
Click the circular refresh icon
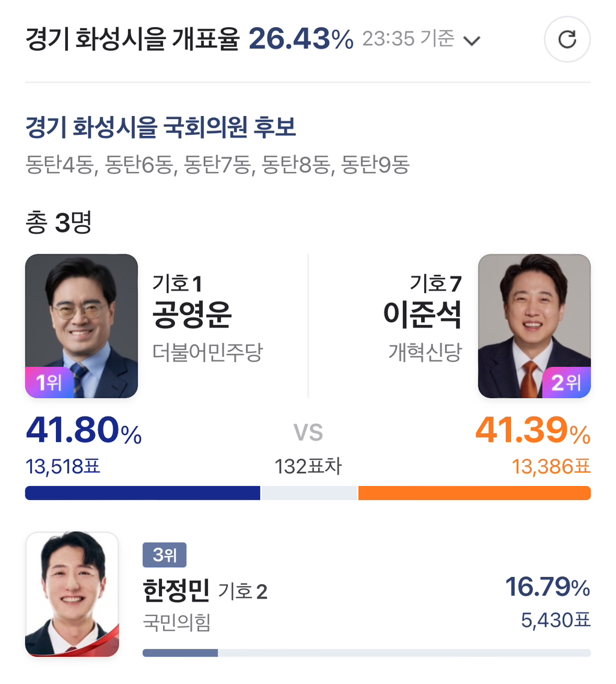tap(567, 39)
